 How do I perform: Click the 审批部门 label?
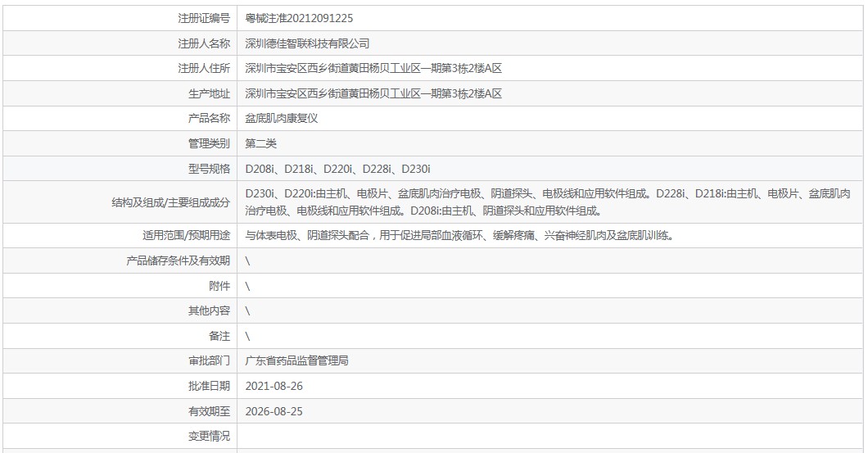tap(209, 360)
